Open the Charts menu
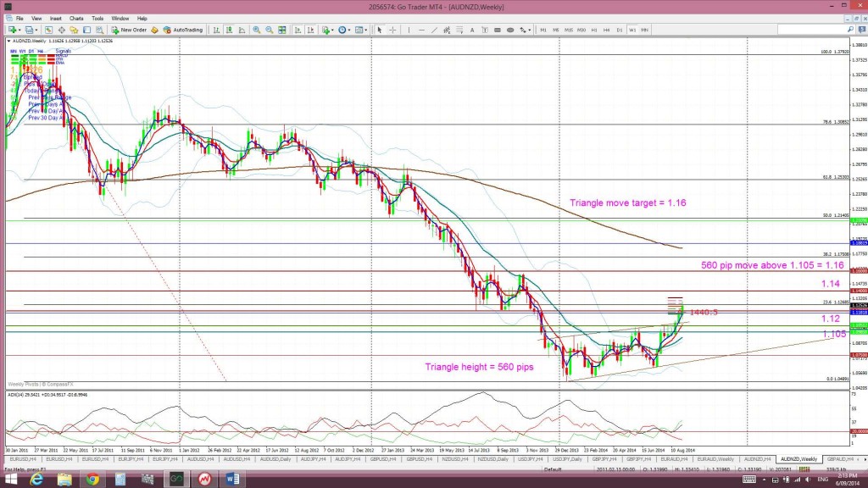 point(76,18)
